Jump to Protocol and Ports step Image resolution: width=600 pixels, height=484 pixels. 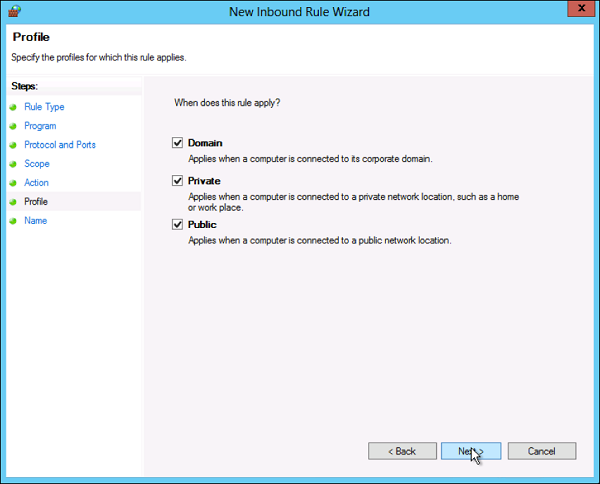tap(60, 145)
